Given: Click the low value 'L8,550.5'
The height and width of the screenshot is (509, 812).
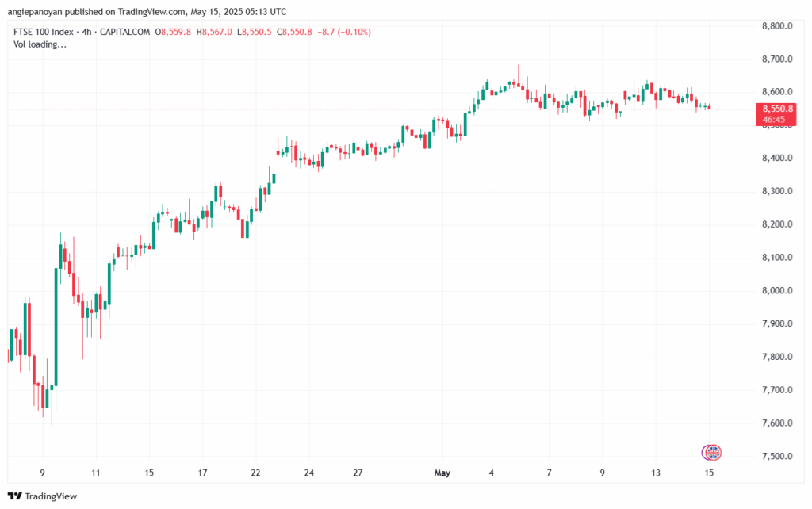Looking at the screenshot, I should pyautogui.click(x=255, y=32).
